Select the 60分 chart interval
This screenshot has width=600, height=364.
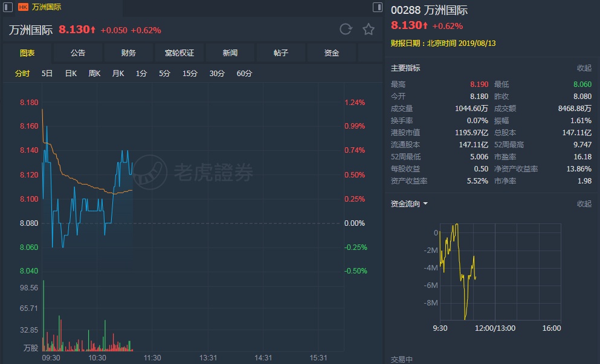point(244,74)
